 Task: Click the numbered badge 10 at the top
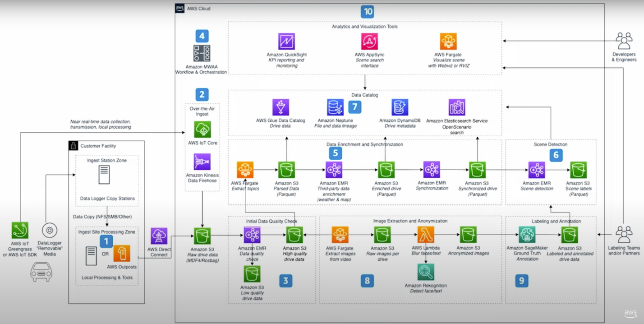point(368,12)
